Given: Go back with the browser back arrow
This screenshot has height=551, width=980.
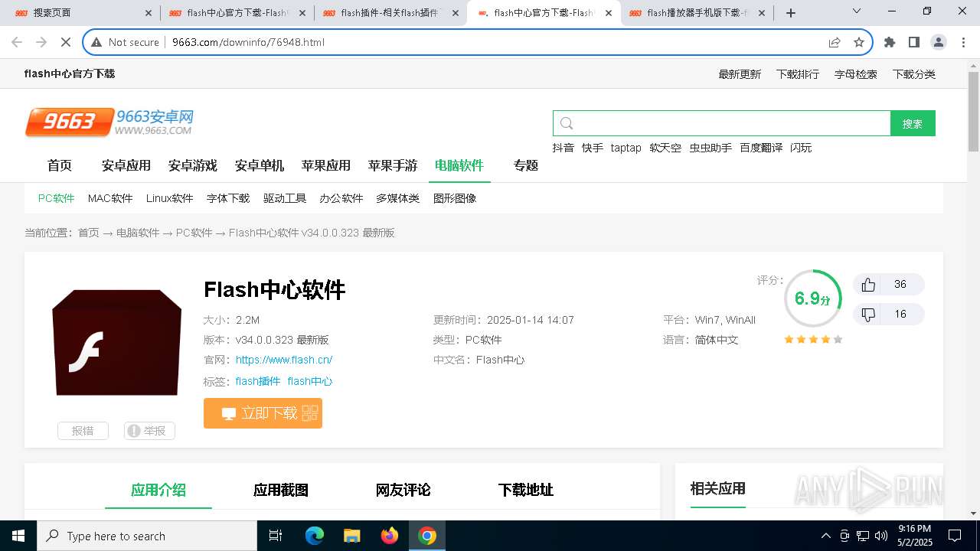Looking at the screenshot, I should 17,42.
